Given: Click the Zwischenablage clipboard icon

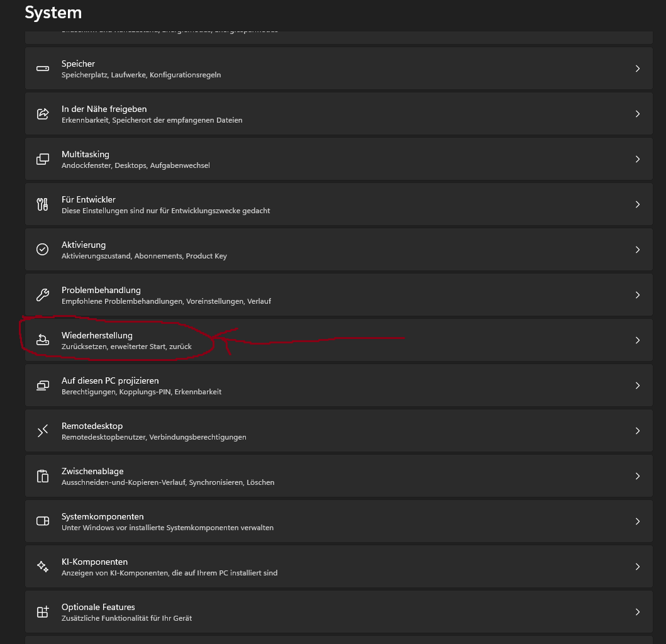Looking at the screenshot, I should pos(43,476).
